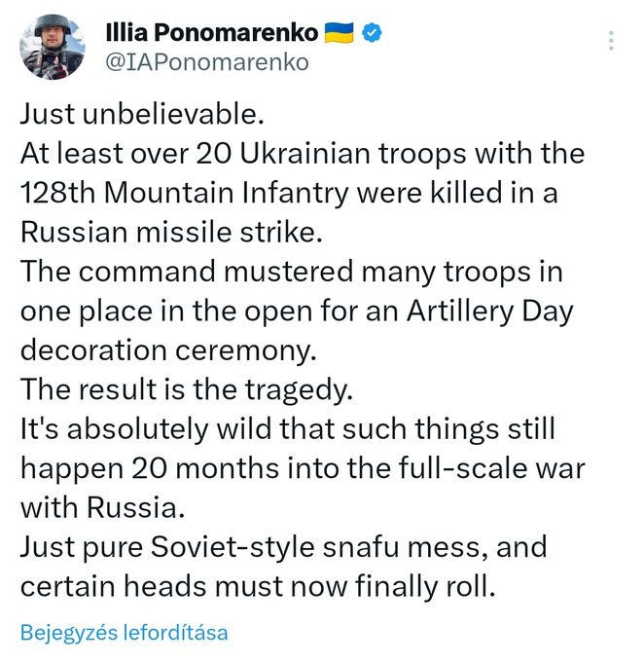Click the @IAPonomarenko handle
Viewport: 644px width, 662px height.
(207, 62)
